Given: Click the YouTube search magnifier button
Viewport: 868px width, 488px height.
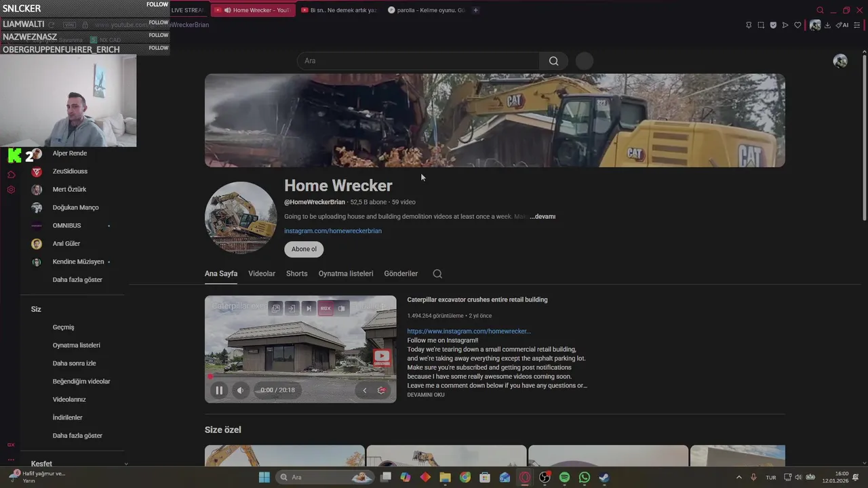Looking at the screenshot, I should pyautogui.click(x=554, y=61).
